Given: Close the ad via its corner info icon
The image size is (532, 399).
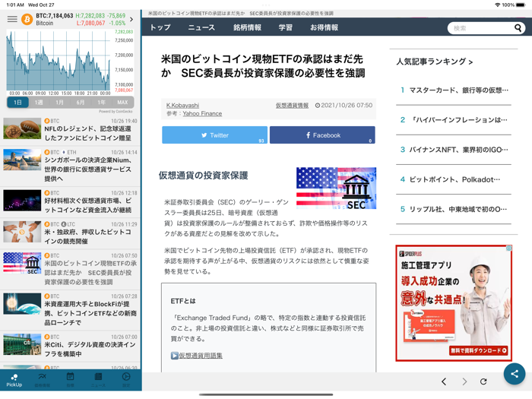Looking at the screenshot, I should (509, 248).
